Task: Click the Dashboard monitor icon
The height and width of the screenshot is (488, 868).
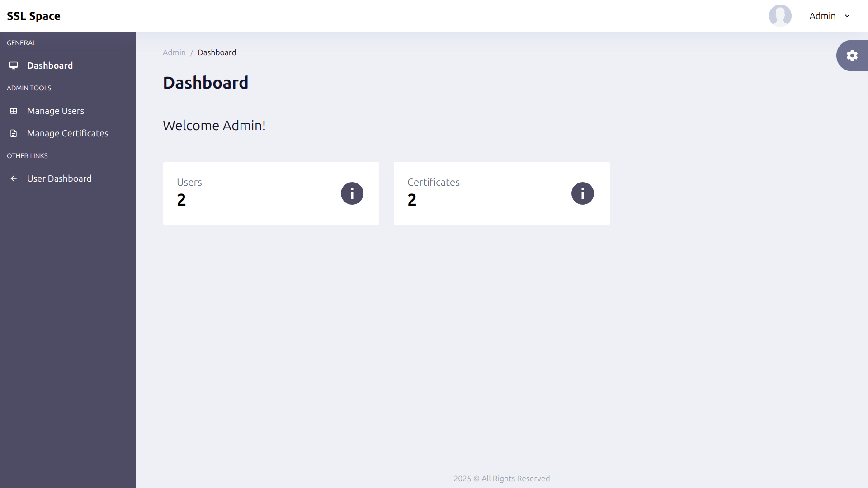Action: click(13, 66)
